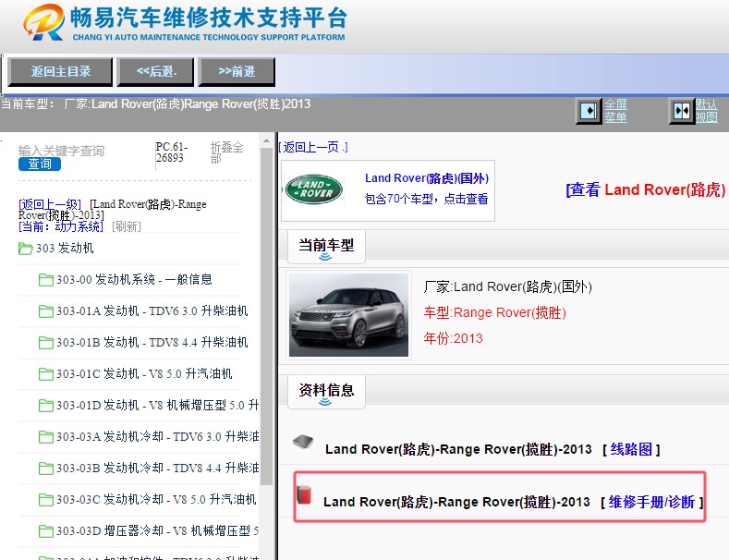Click folder icon beside 303-01C
729x560 pixels.
[x=45, y=374]
